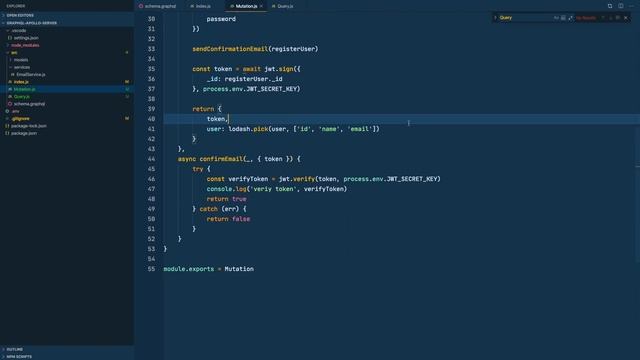Click 'jwt.verify' call on line 46
Screen dimensions: 640x360
pyautogui.click(x=297, y=179)
